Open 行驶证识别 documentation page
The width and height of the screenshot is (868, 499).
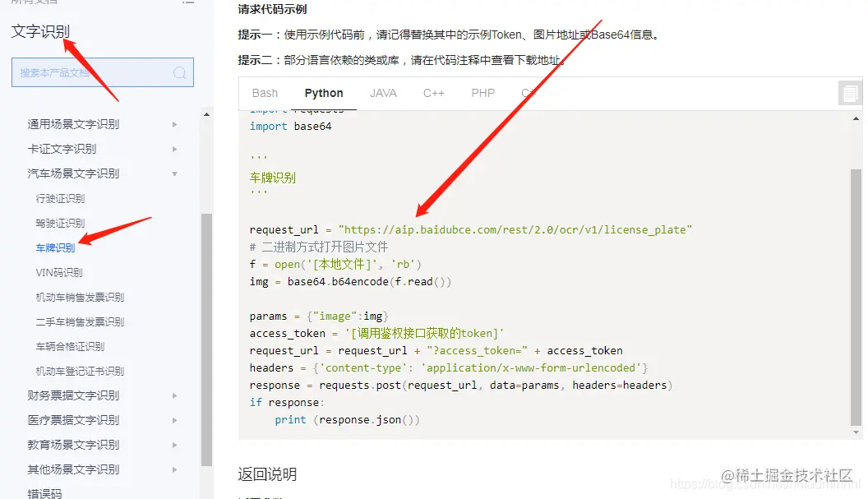[x=60, y=198]
